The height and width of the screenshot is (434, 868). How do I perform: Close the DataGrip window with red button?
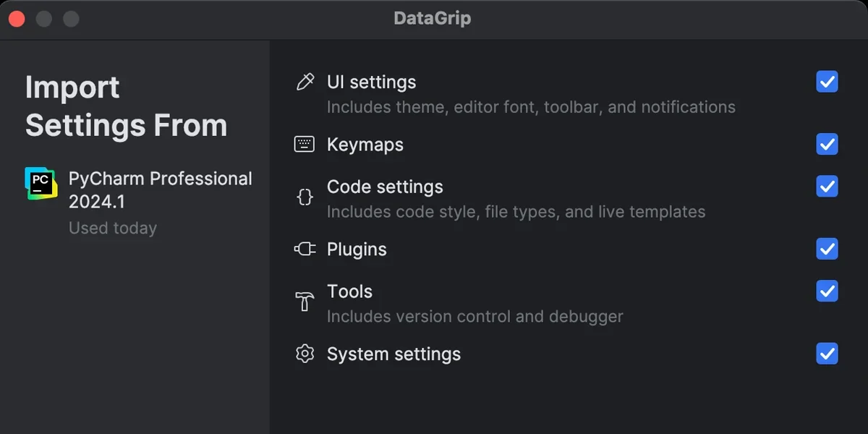click(16, 19)
